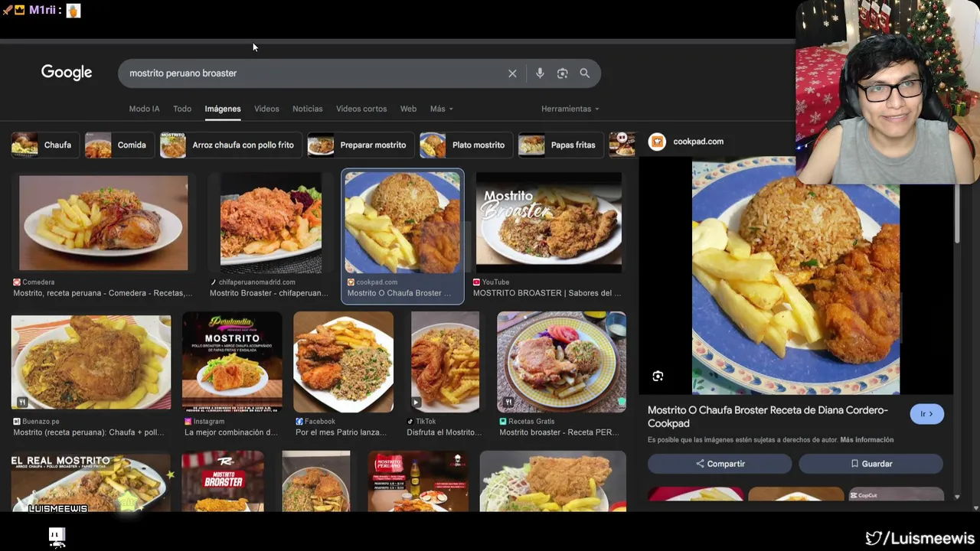The width and height of the screenshot is (980, 551).
Task: Open Comedera mostrito image result
Action: (103, 223)
